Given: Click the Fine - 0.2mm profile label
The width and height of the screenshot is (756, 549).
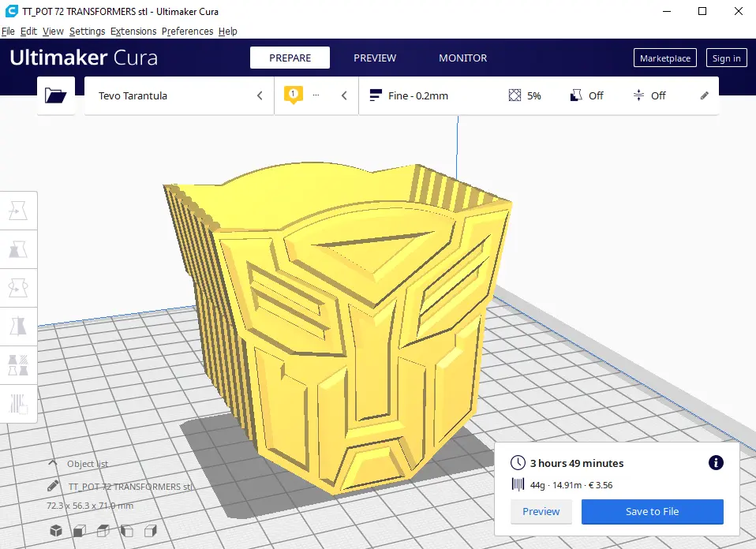Looking at the screenshot, I should point(418,95).
